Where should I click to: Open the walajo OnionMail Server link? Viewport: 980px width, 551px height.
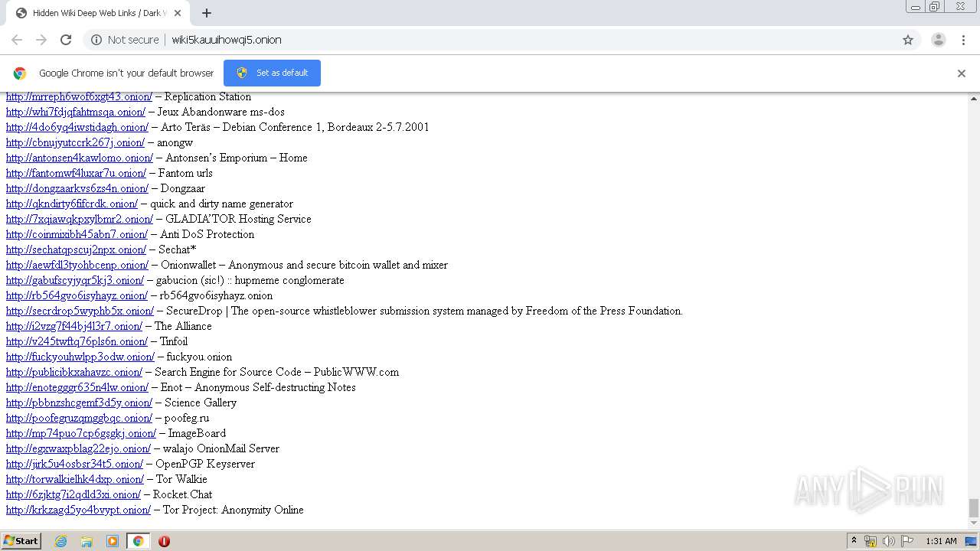78,448
